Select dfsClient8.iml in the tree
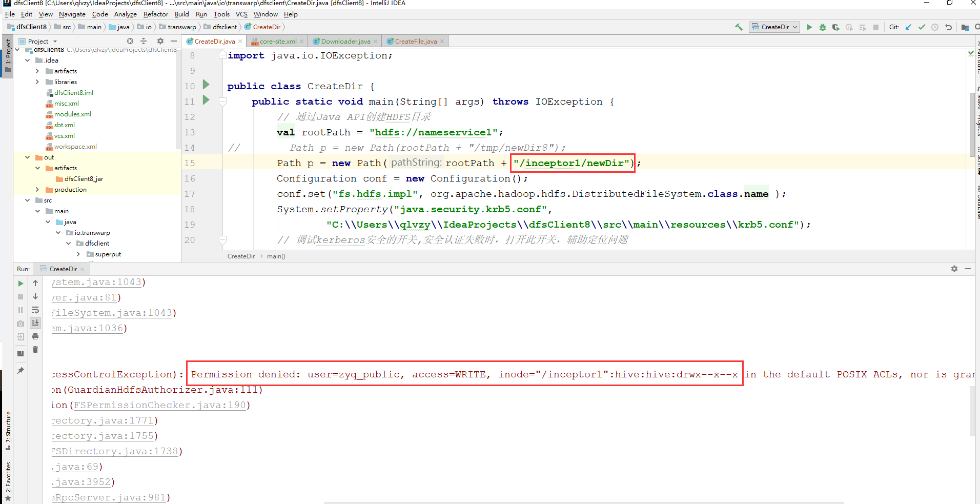Viewport: 980px width, 504px height. click(x=74, y=93)
